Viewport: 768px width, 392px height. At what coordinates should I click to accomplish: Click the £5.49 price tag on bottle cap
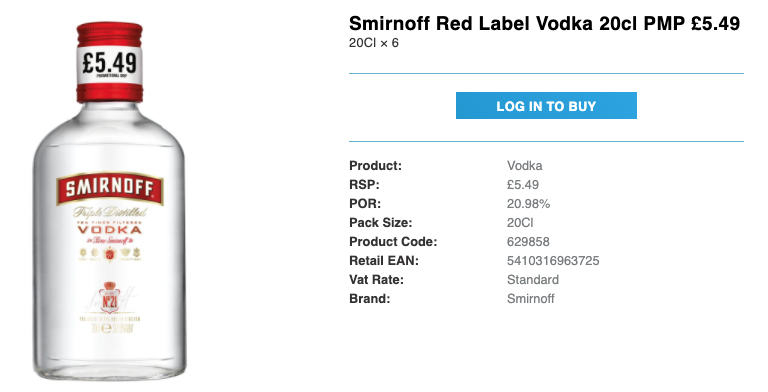(x=110, y=63)
